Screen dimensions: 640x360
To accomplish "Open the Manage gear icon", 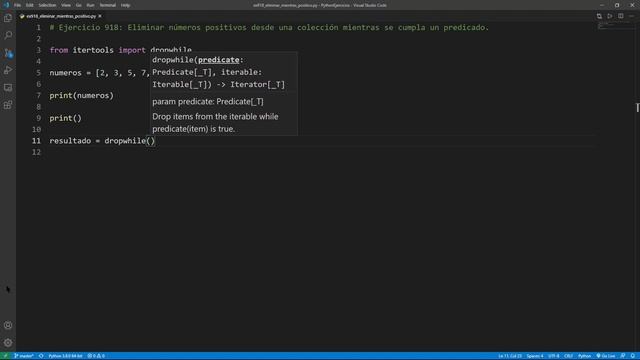I will 8,343.
